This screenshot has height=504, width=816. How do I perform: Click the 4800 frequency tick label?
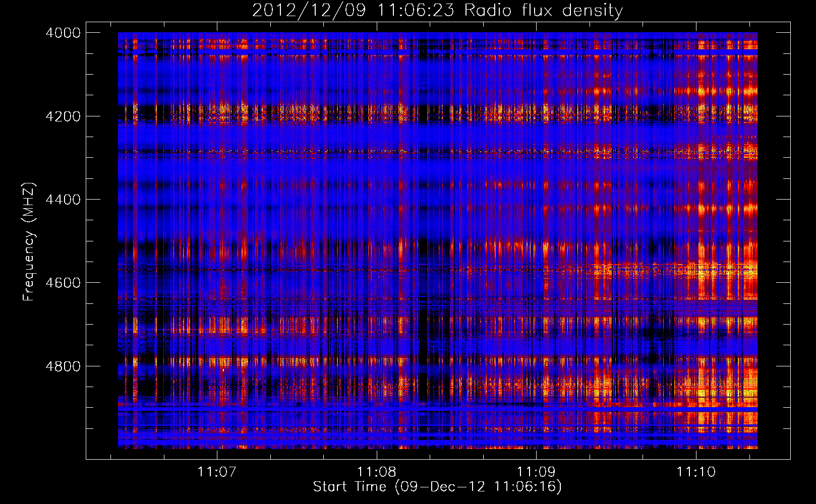tap(63, 366)
